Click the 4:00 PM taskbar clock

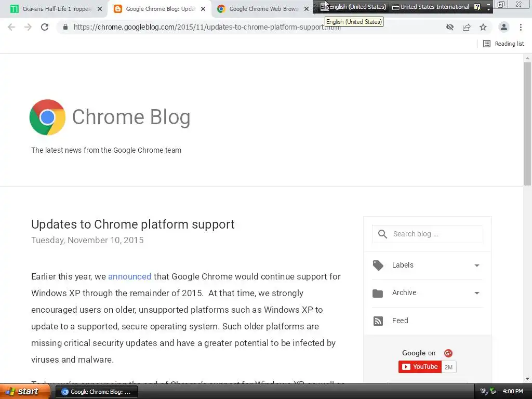click(513, 392)
